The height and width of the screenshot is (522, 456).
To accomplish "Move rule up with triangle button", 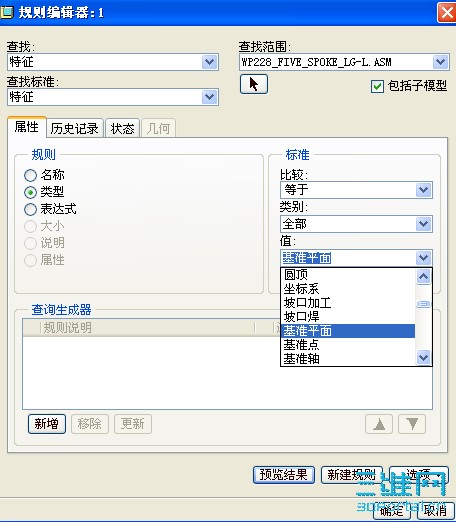I will [379, 424].
